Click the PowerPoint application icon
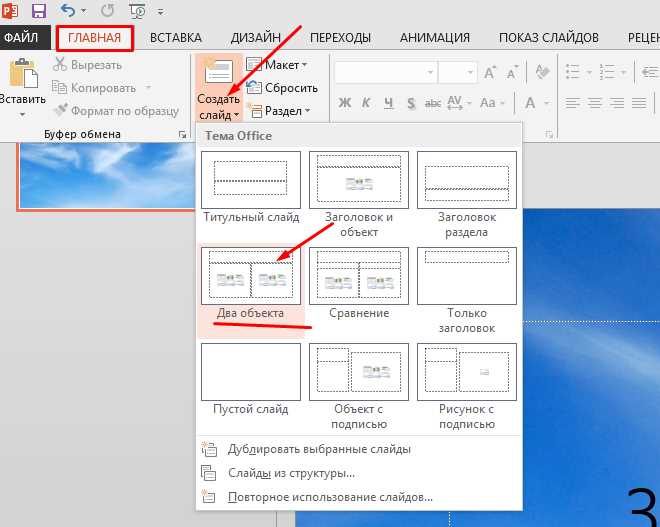The width and height of the screenshot is (660, 527). point(9,10)
